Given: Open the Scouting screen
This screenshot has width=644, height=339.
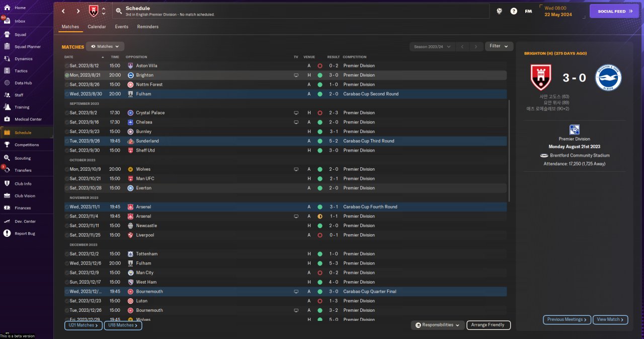Looking at the screenshot, I should (23, 158).
